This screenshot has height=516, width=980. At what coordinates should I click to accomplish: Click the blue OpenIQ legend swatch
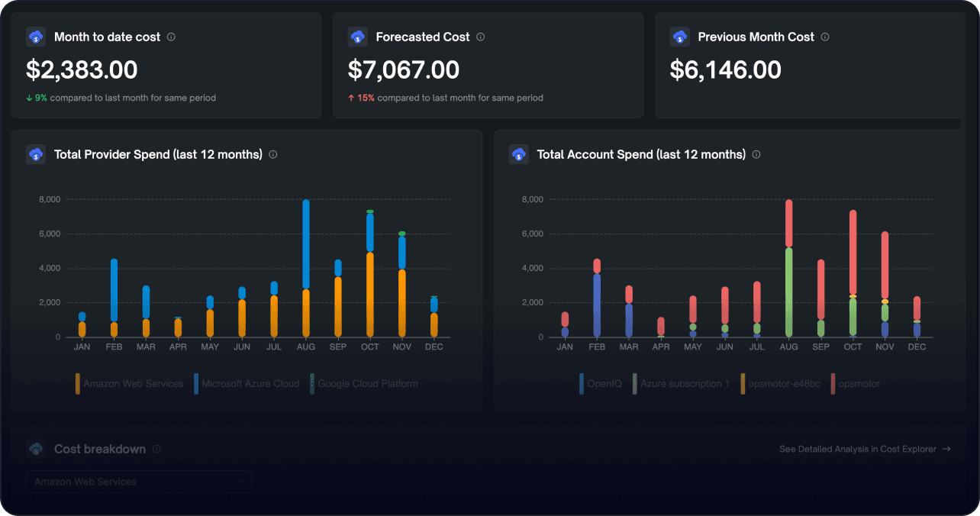pyautogui.click(x=582, y=383)
